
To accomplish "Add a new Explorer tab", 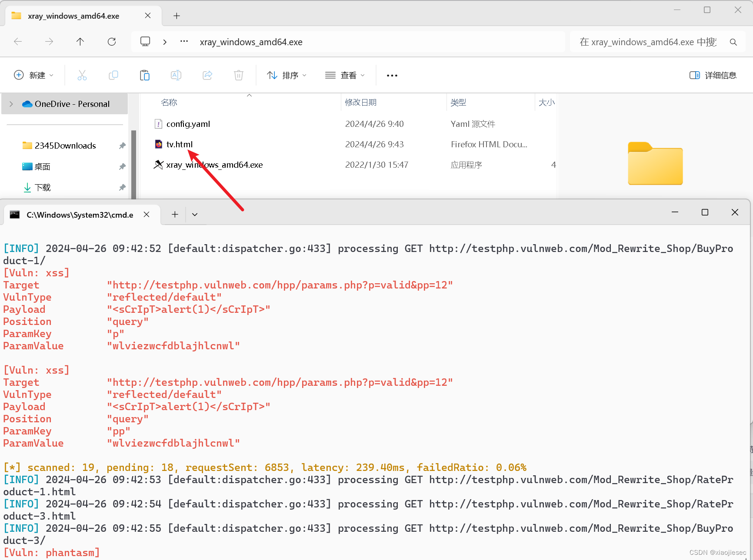I will point(177,16).
